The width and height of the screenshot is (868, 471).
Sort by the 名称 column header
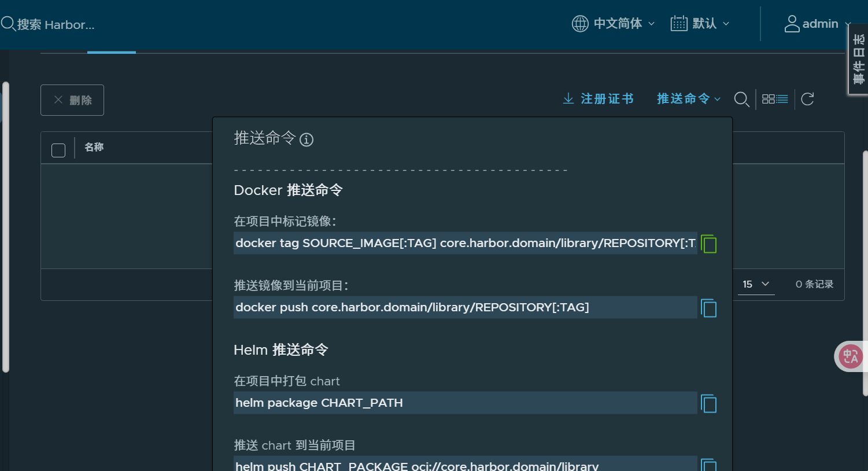[94, 147]
